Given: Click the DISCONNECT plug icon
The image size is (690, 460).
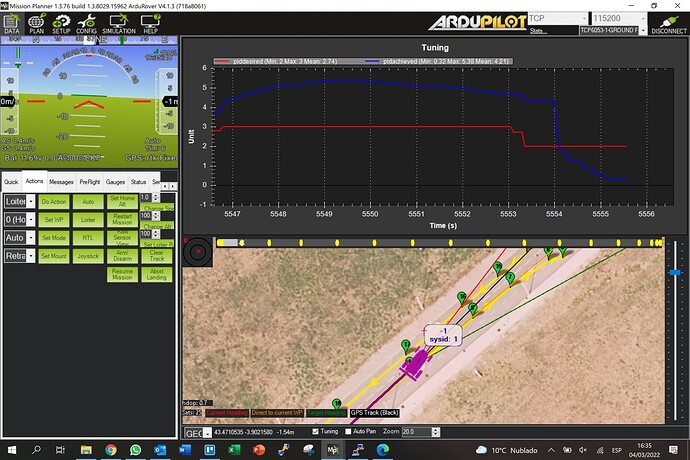Looking at the screenshot, I should point(669,24).
